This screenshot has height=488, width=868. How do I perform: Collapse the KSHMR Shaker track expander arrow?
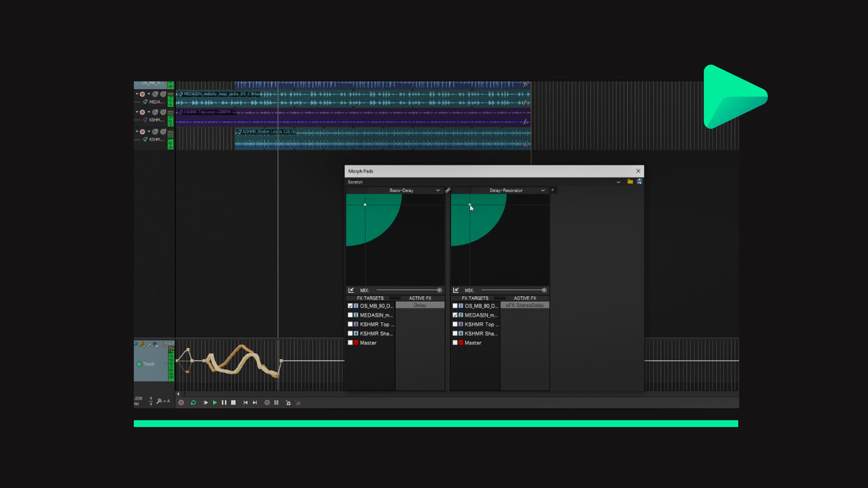tap(137, 131)
